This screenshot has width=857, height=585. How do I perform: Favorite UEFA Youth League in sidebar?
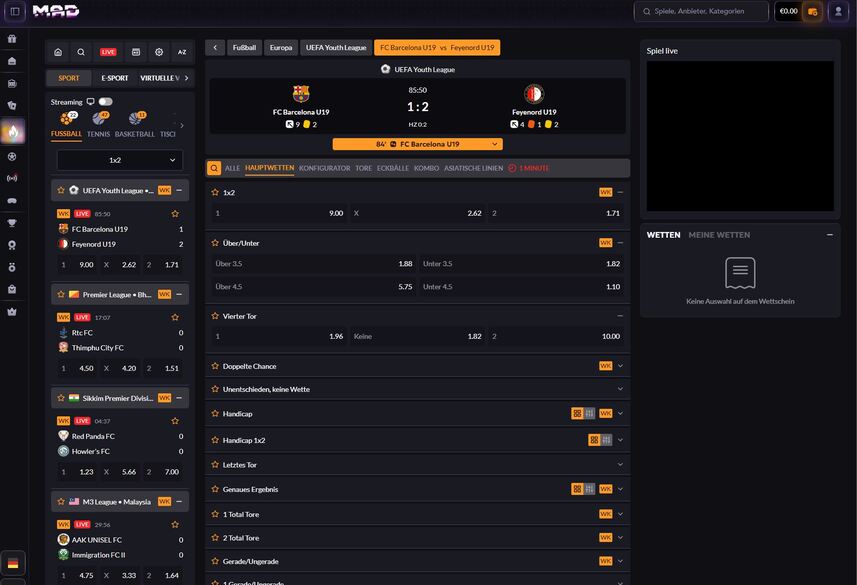(61, 190)
